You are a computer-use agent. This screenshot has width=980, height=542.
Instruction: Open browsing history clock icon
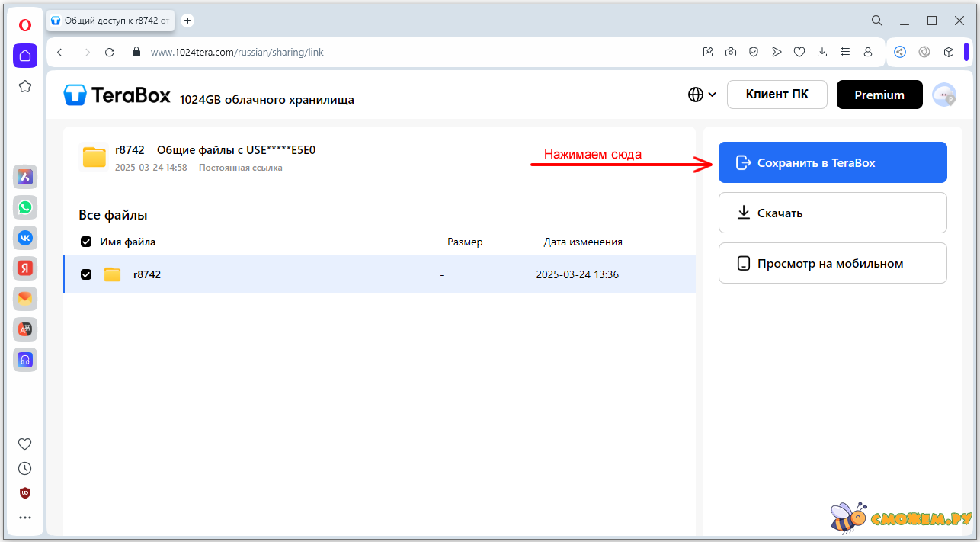(x=25, y=468)
